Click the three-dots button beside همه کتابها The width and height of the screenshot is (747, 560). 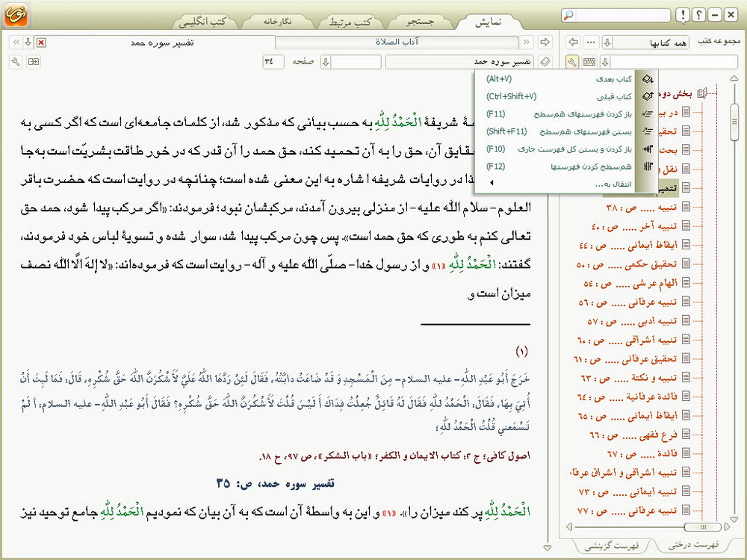(x=591, y=43)
